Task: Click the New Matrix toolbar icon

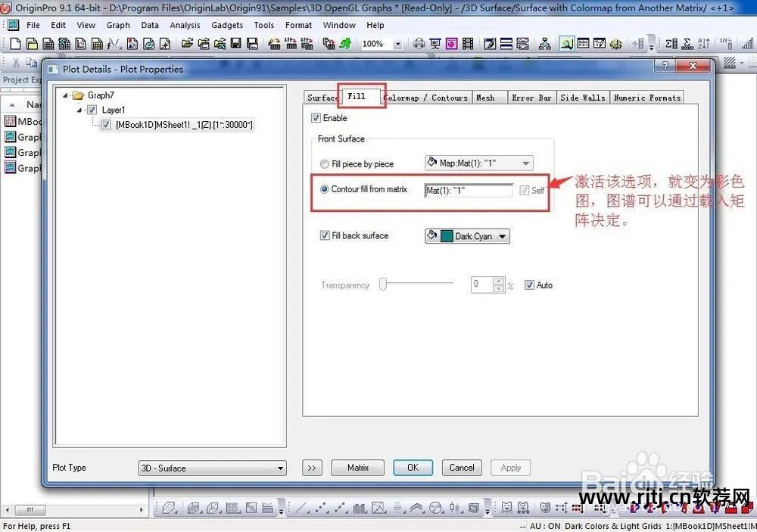Action: (97, 44)
